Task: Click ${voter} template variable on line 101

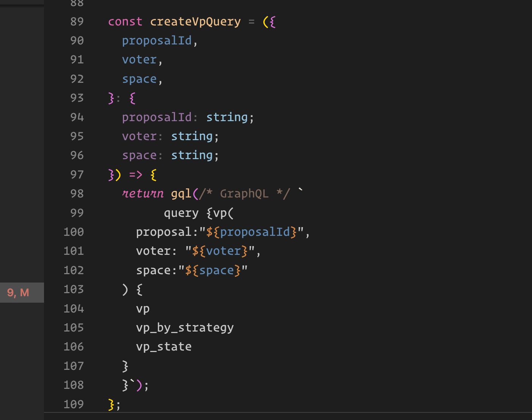Action: pos(220,251)
